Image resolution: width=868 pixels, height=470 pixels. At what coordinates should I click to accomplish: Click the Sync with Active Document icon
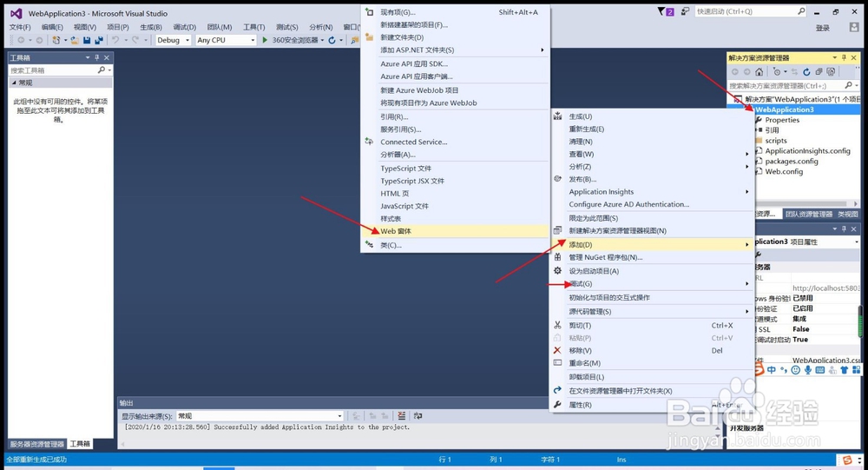coord(794,71)
